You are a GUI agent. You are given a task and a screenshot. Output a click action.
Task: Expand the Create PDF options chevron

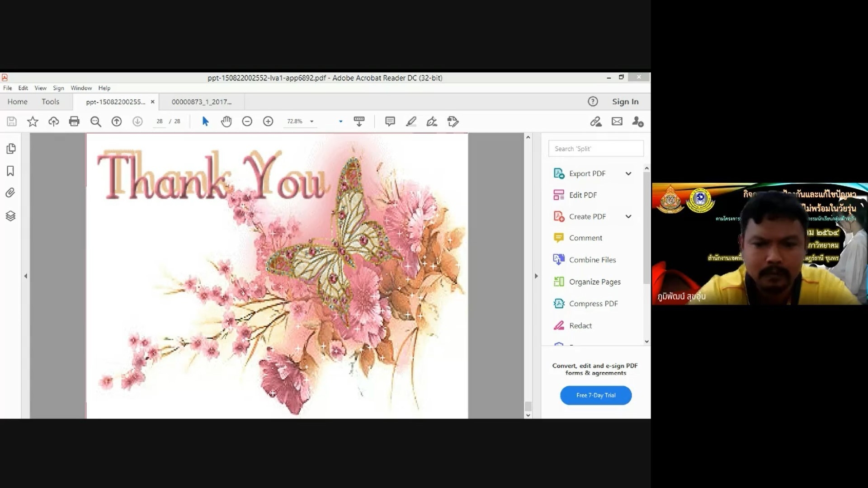point(628,216)
